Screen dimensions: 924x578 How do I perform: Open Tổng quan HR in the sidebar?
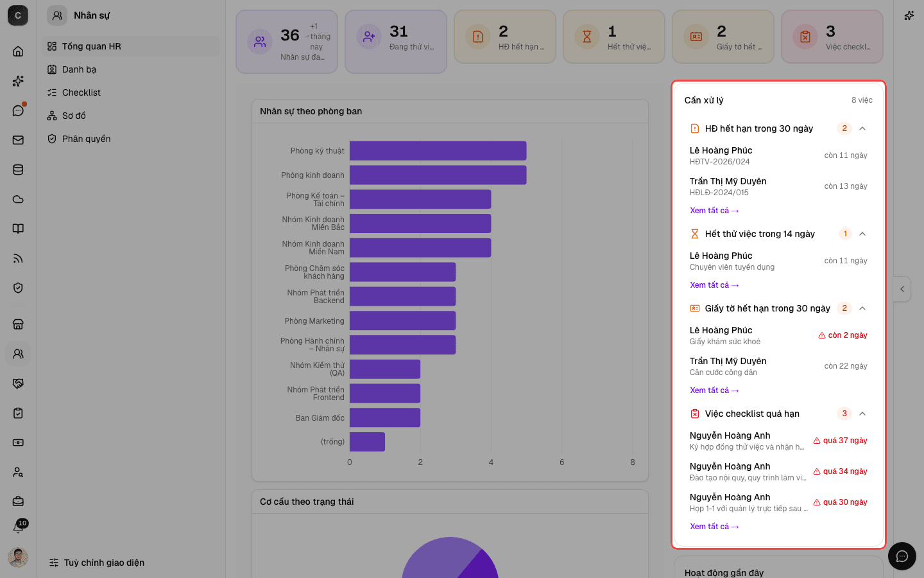tap(131, 46)
